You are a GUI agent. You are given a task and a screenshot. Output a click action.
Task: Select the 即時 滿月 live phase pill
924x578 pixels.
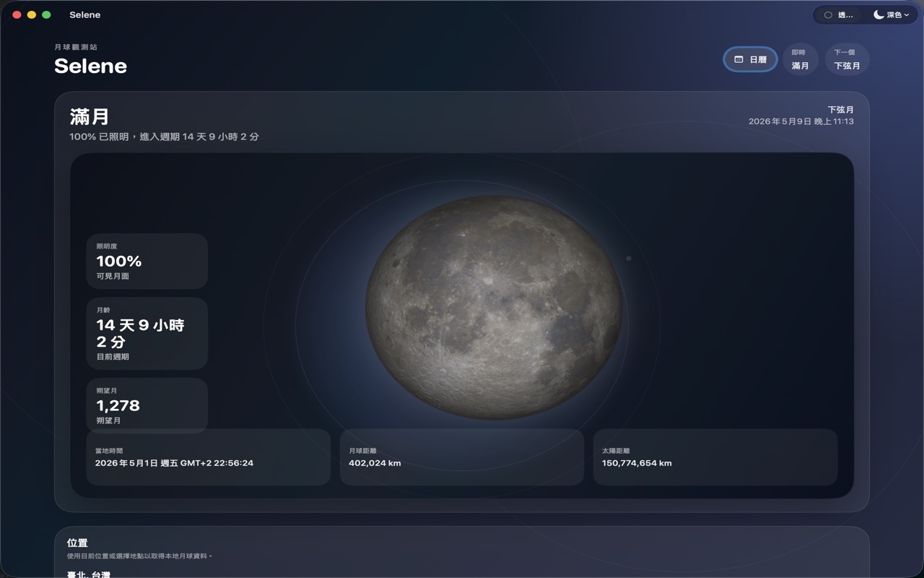800,59
